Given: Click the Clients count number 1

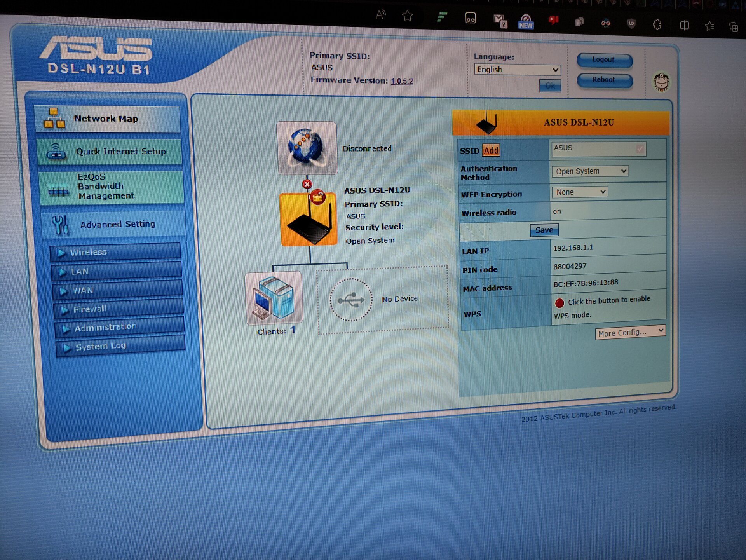Looking at the screenshot, I should pos(293,330).
